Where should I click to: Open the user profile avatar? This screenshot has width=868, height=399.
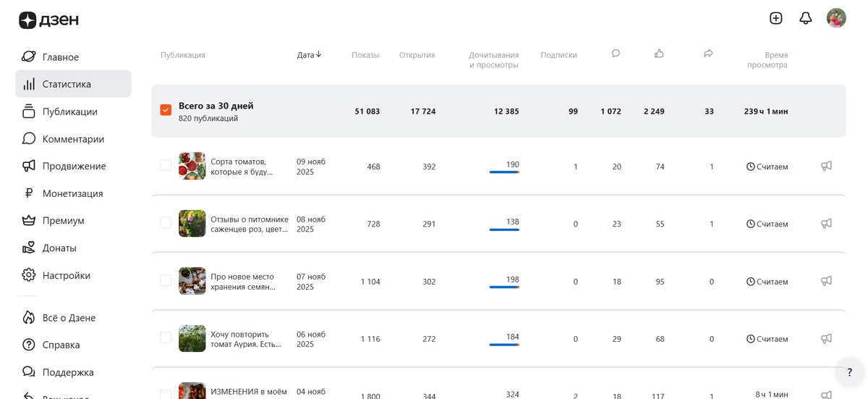836,18
